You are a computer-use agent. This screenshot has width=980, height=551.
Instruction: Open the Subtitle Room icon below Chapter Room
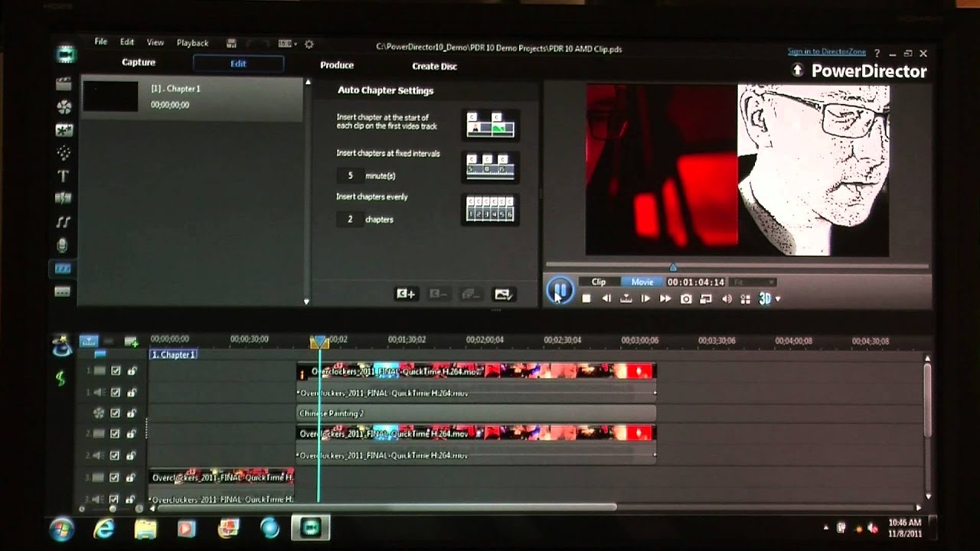tap(63, 292)
